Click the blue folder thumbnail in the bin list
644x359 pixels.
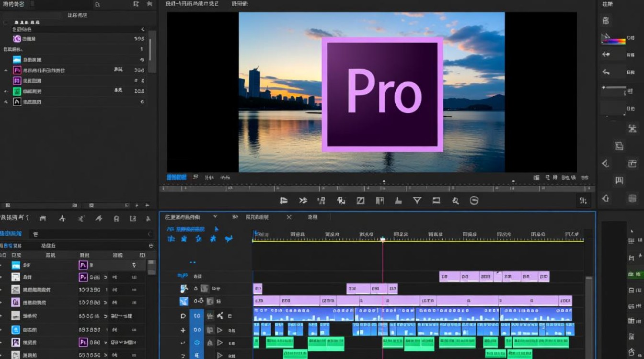pos(16,265)
